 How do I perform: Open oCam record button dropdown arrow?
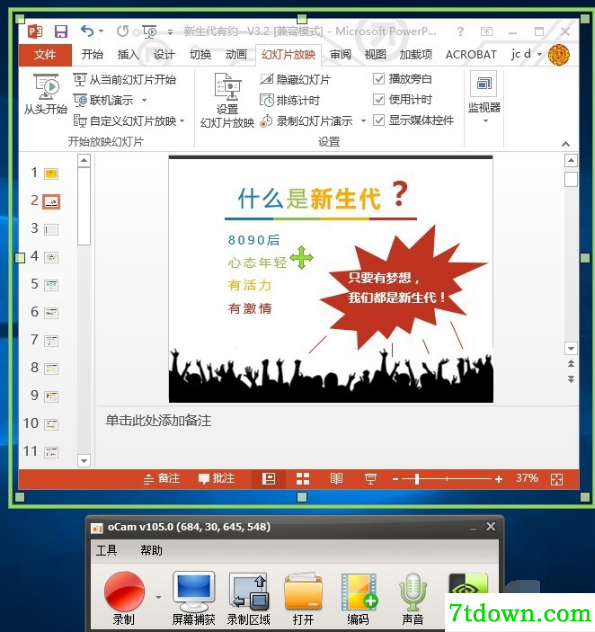(x=158, y=597)
